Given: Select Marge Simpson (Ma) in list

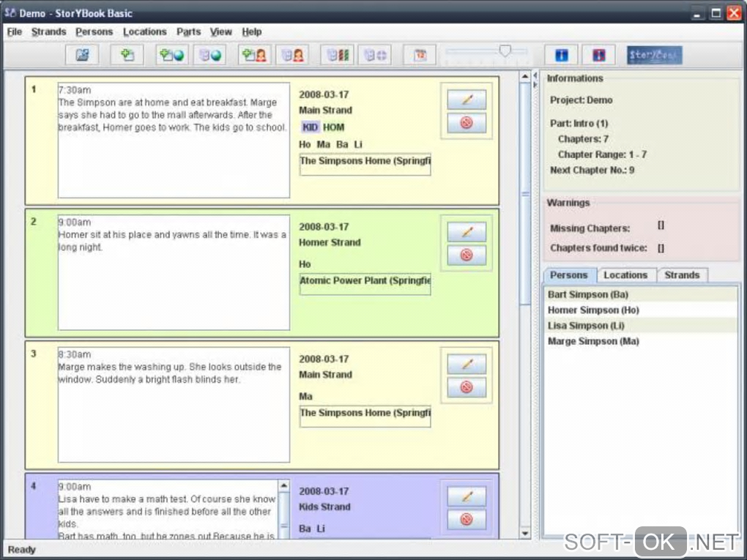Looking at the screenshot, I should 641,341.
